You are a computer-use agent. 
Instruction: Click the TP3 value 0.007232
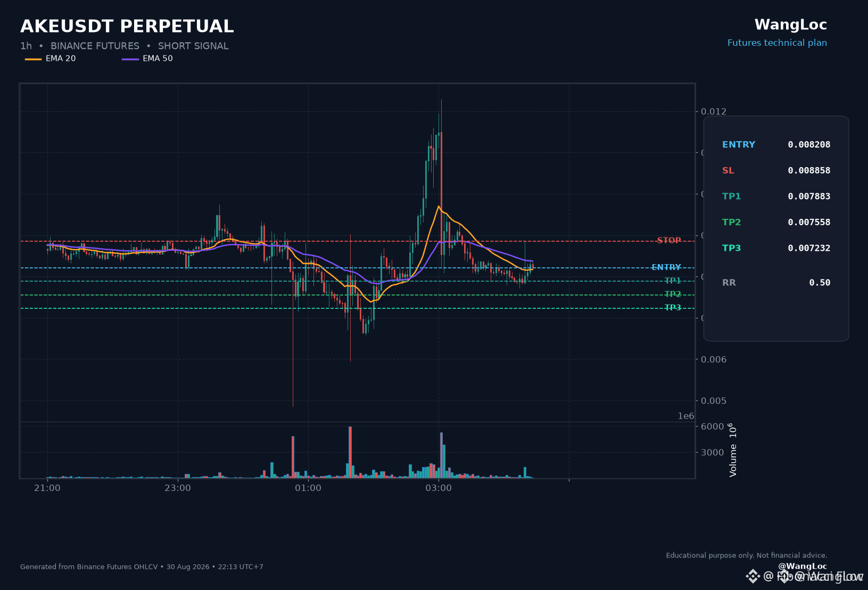(x=809, y=248)
